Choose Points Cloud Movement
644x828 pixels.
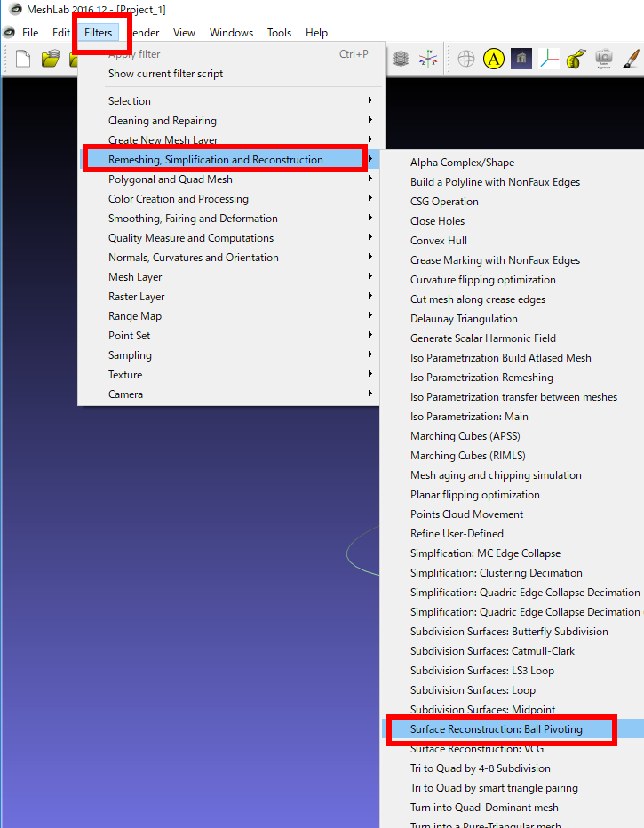coord(466,514)
